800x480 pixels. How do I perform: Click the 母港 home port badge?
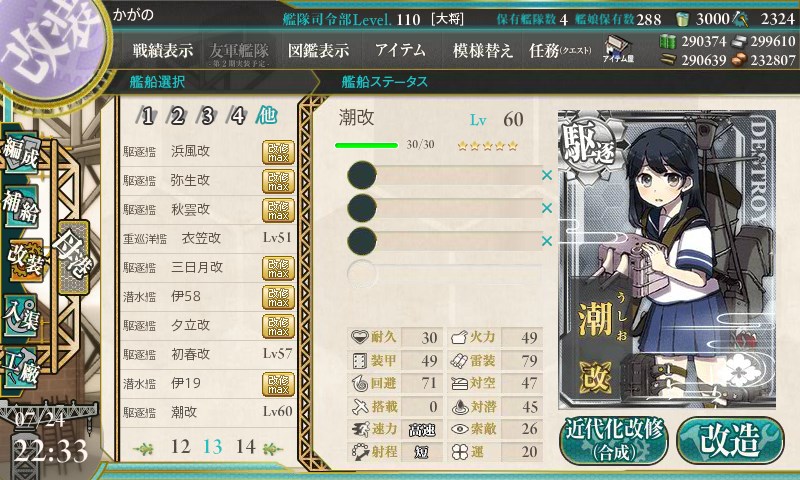tap(73, 258)
